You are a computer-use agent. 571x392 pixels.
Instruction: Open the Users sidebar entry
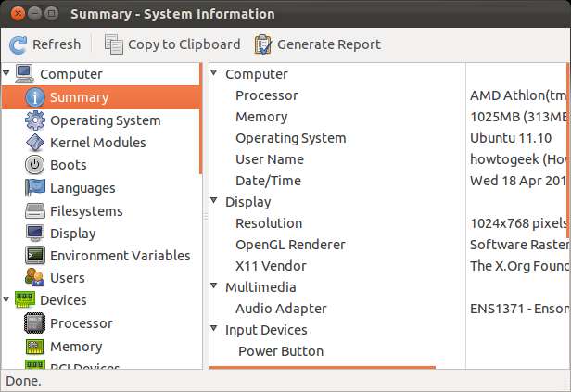pyautogui.click(x=67, y=278)
